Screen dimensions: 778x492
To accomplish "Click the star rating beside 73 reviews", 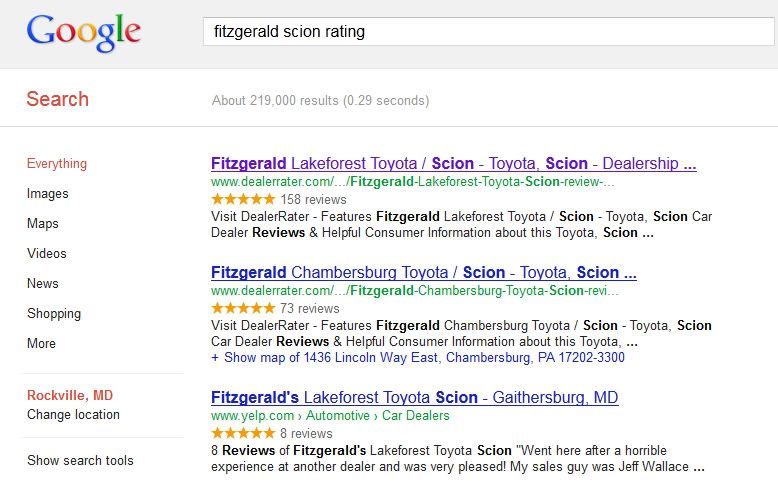I will 243,309.
